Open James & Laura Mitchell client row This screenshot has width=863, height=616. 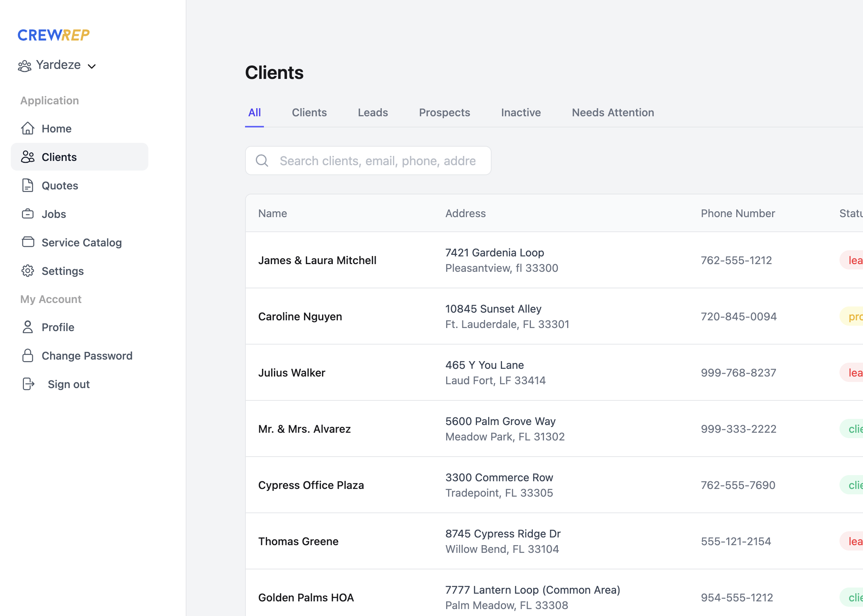point(317,260)
